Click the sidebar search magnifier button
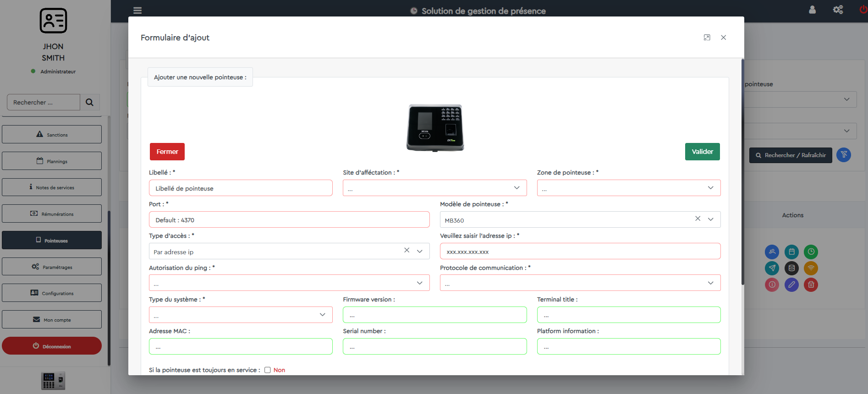Screen dimensions: 868x394 coord(90,102)
